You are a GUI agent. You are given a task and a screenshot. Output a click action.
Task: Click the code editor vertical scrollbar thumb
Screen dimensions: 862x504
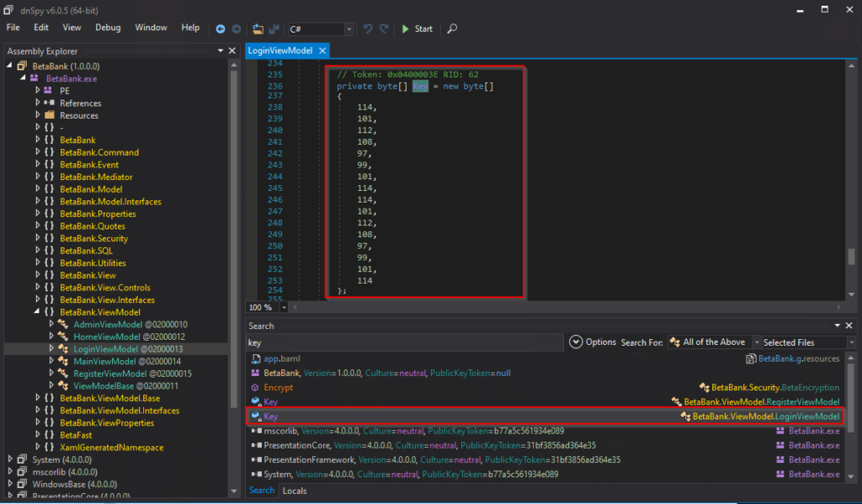pyautogui.click(x=851, y=256)
